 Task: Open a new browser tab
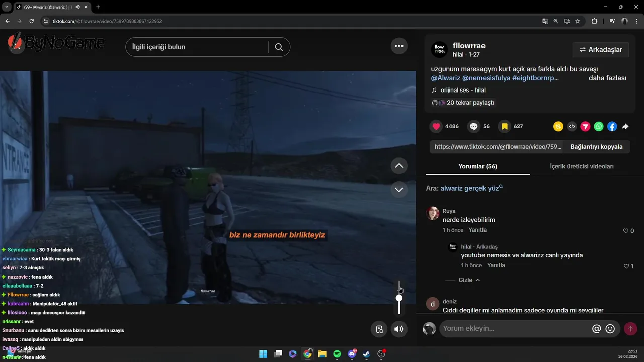(x=98, y=7)
